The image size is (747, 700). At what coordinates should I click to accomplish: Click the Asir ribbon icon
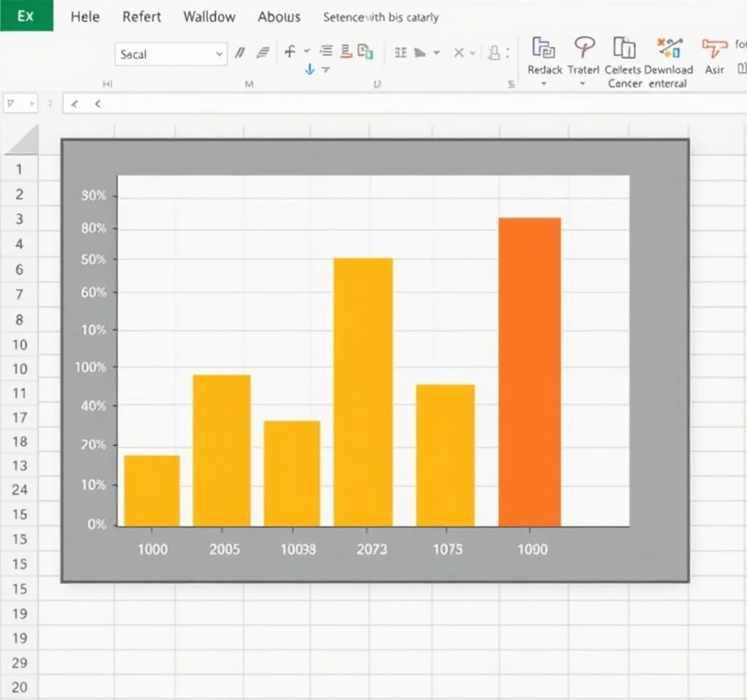(714, 48)
